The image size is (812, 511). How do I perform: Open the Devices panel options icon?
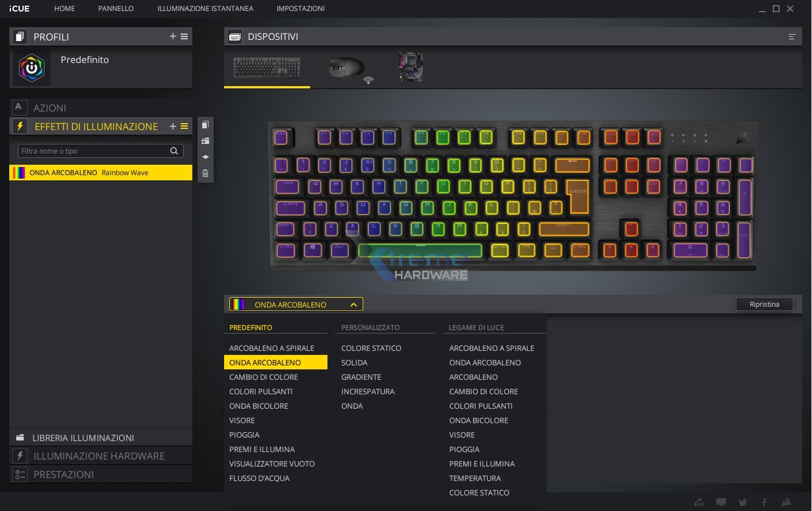[x=792, y=37]
